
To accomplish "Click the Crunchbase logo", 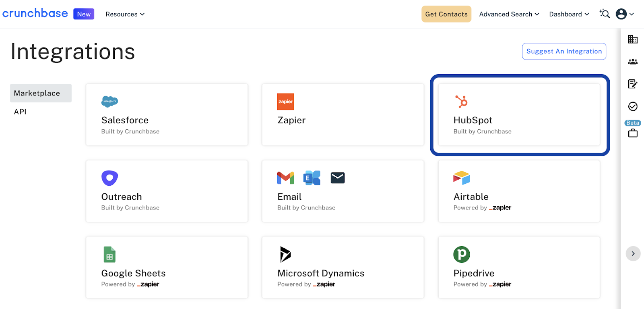I will click(35, 13).
